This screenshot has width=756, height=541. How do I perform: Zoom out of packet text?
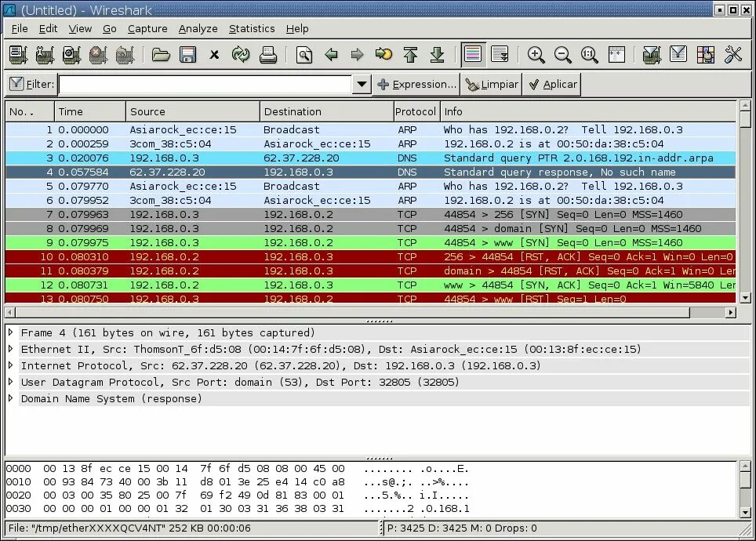point(562,54)
